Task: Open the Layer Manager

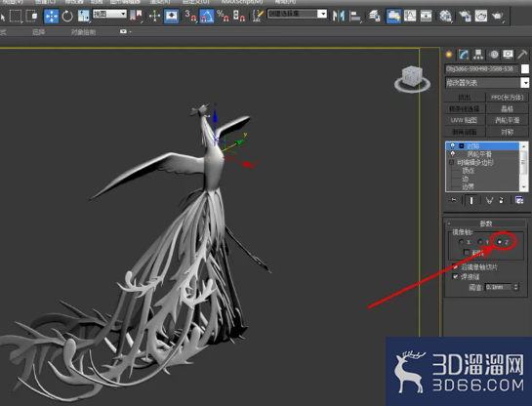Action: coord(374,16)
